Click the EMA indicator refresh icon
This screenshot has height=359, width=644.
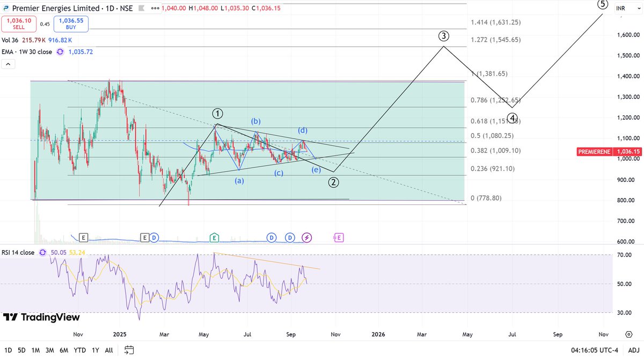[x=60, y=52]
